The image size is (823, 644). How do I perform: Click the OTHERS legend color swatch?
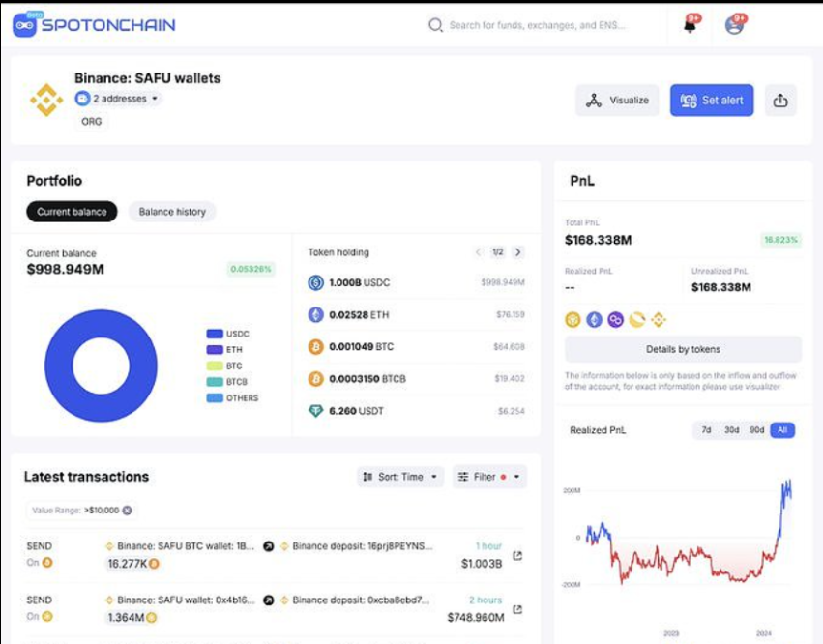(x=215, y=397)
